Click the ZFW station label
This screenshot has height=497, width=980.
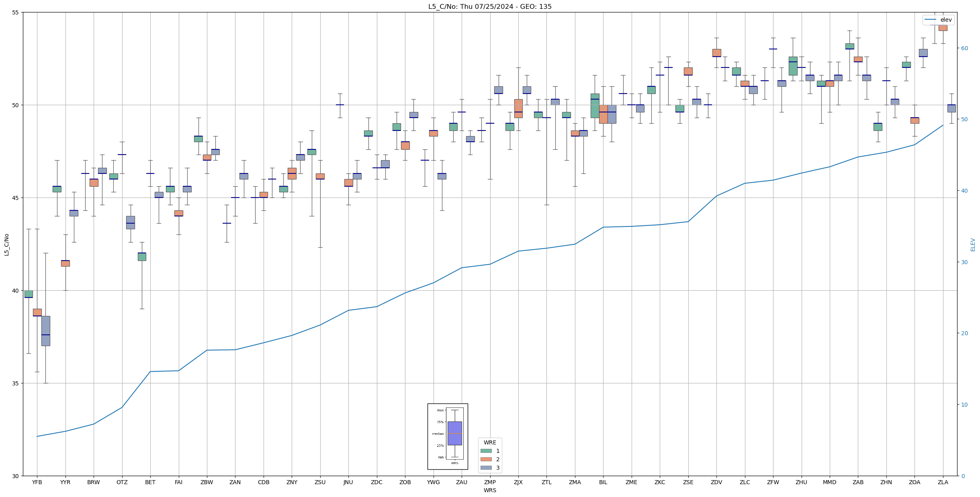773,482
